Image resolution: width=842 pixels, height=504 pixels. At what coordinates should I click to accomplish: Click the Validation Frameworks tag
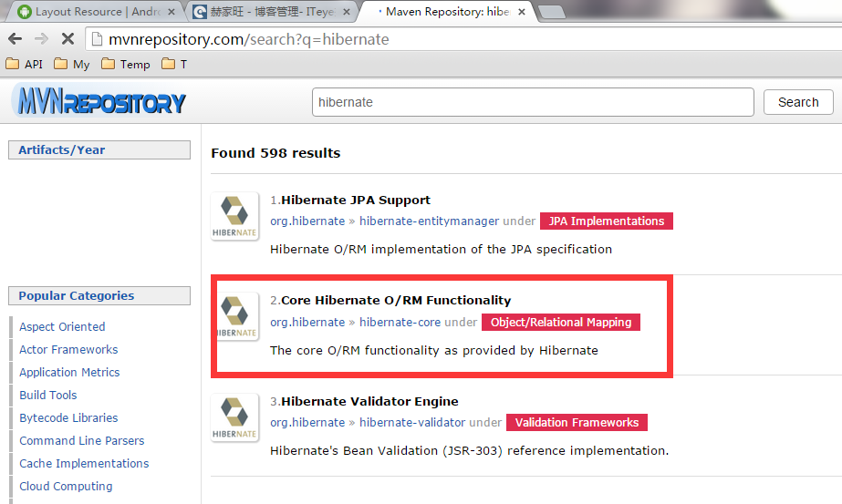pos(577,422)
